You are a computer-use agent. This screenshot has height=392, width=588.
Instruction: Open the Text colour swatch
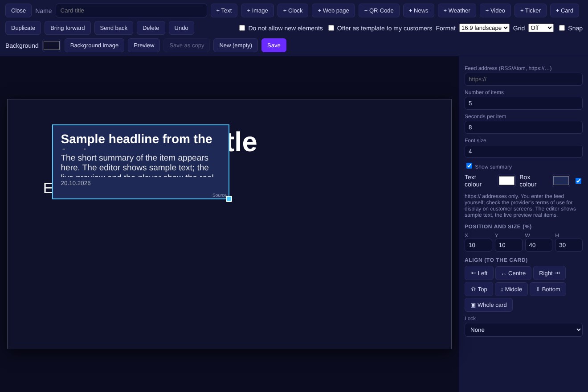coord(506,181)
